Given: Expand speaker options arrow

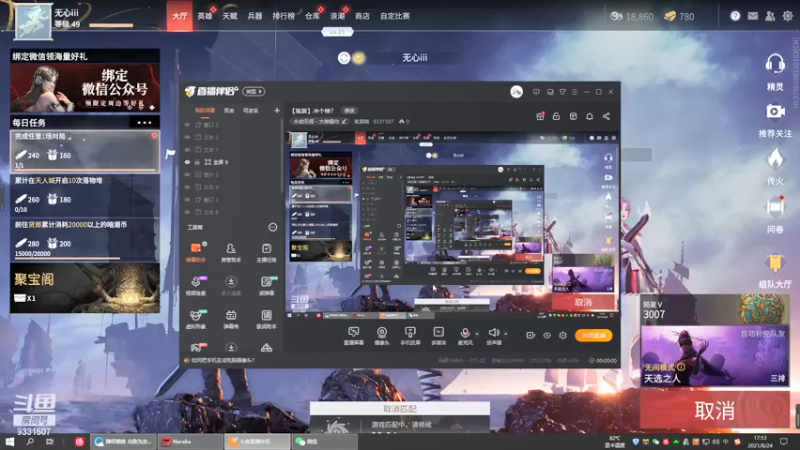Looking at the screenshot, I should tap(506, 334).
